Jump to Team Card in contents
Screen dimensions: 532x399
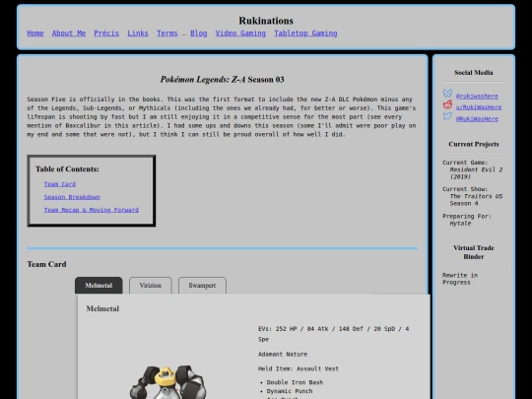point(60,184)
